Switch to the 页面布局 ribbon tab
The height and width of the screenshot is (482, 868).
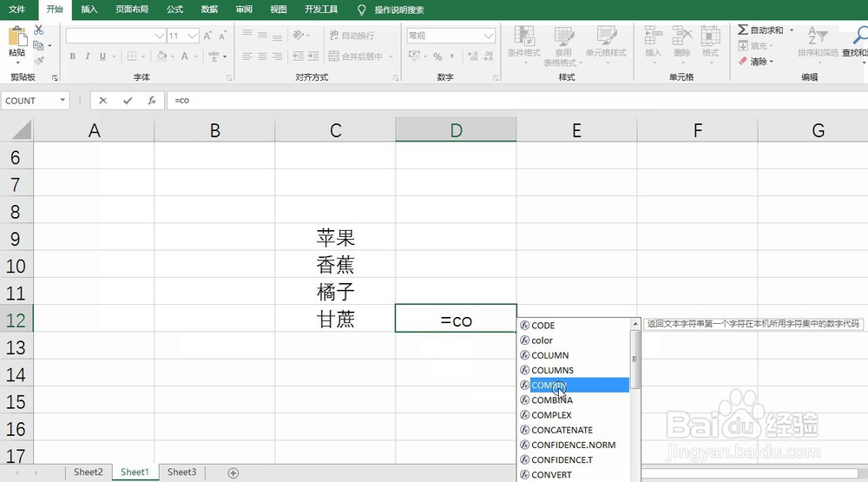(x=132, y=10)
